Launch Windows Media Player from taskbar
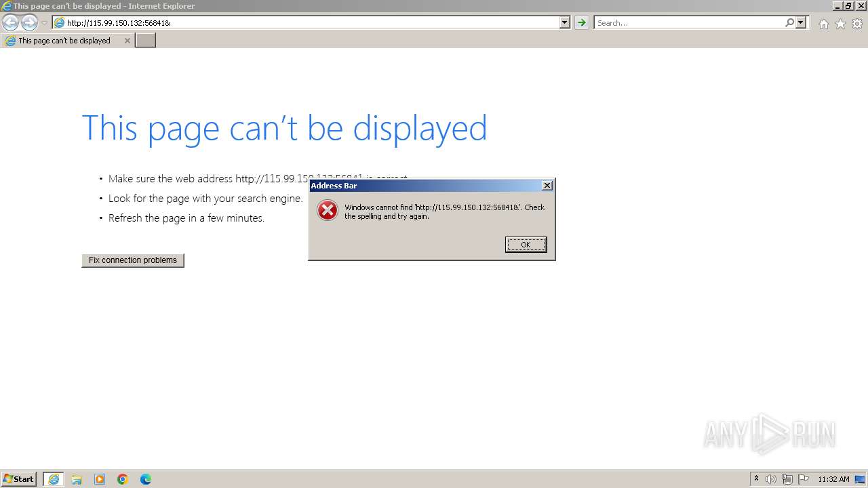The height and width of the screenshot is (488, 868). (x=100, y=479)
